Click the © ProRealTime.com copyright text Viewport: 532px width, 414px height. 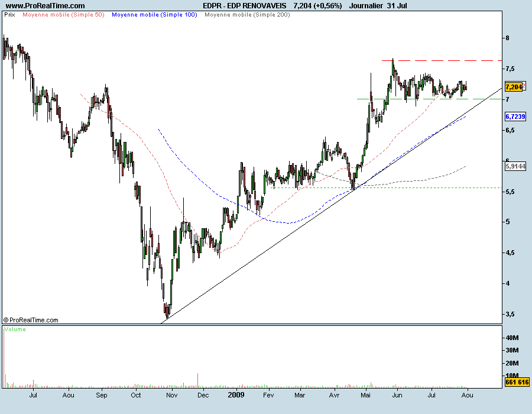pyautogui.click(x=31, y=320)
